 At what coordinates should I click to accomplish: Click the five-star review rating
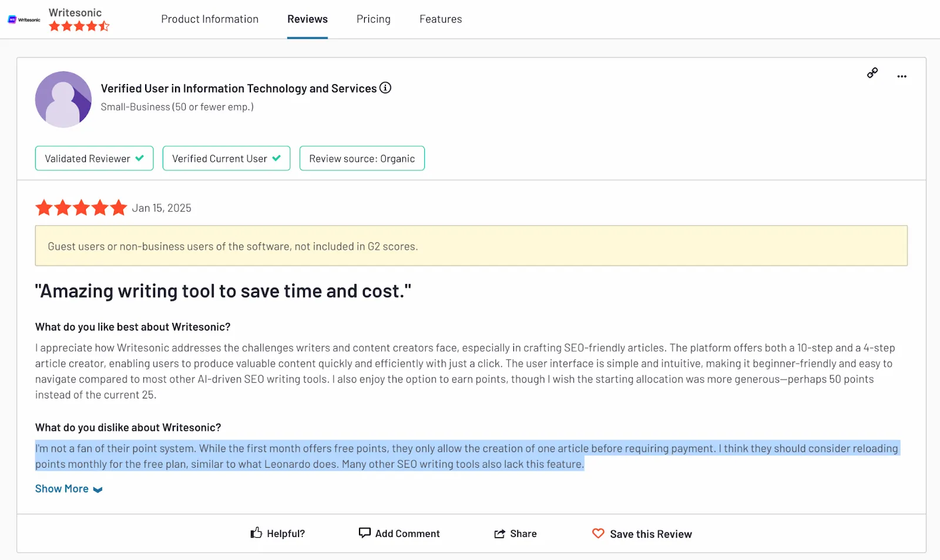pos(81,207)
